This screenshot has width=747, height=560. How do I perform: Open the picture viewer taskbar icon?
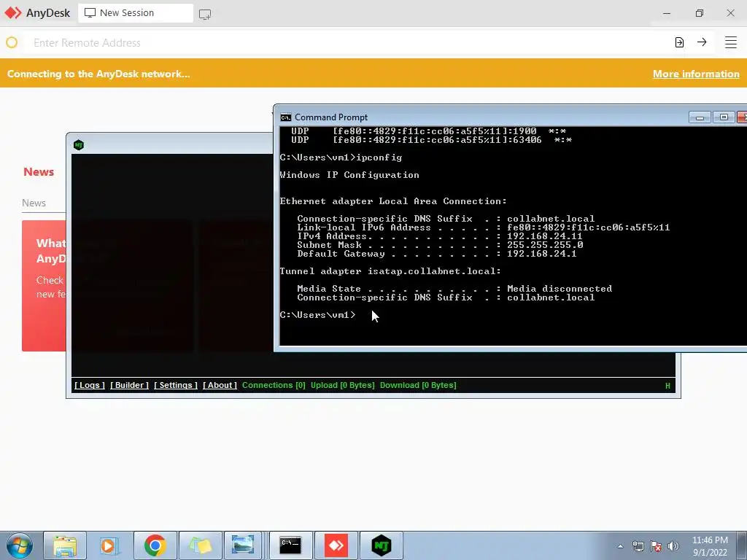243,545
